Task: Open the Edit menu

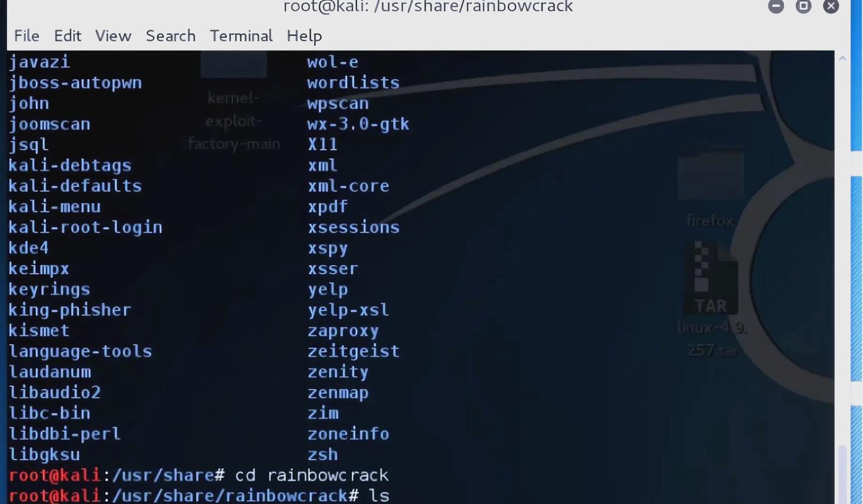Action: point(67,36)
